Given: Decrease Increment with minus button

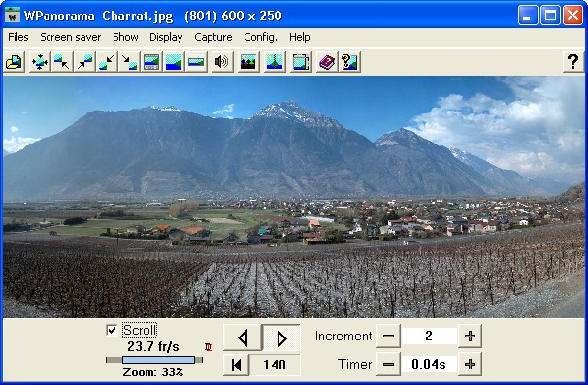Looking at the screenshot, I should coord(388,336).
